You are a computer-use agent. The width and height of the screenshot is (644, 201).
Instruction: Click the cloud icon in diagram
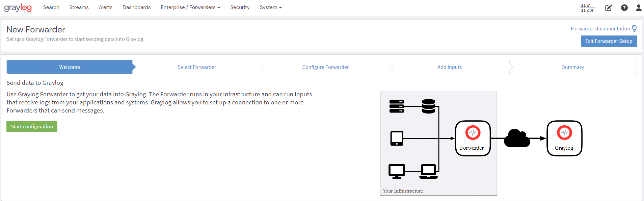[x=516, y=138]
